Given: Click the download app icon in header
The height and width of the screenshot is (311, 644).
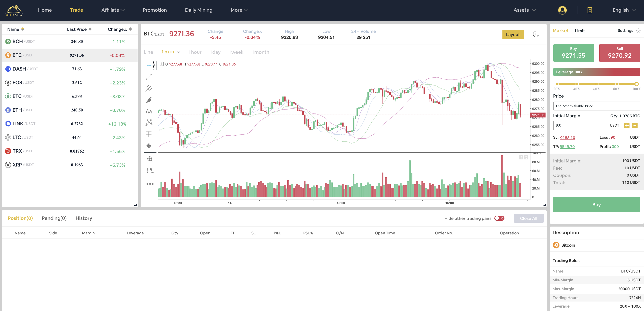Looking at the screenshot, I should (x=589, y=10).
